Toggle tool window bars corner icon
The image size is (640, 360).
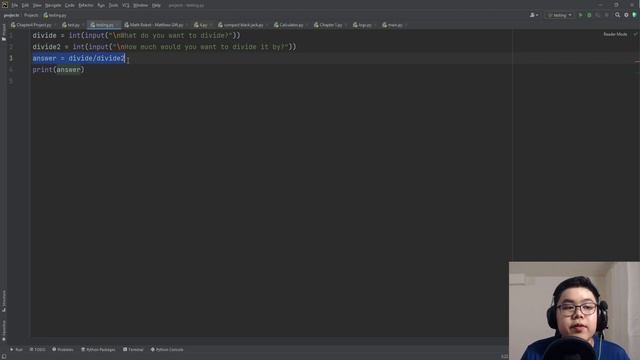[x=4, y=356]
